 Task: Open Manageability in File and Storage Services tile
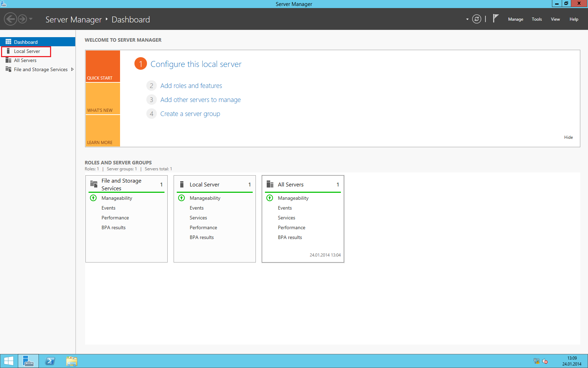click(117, 198)
